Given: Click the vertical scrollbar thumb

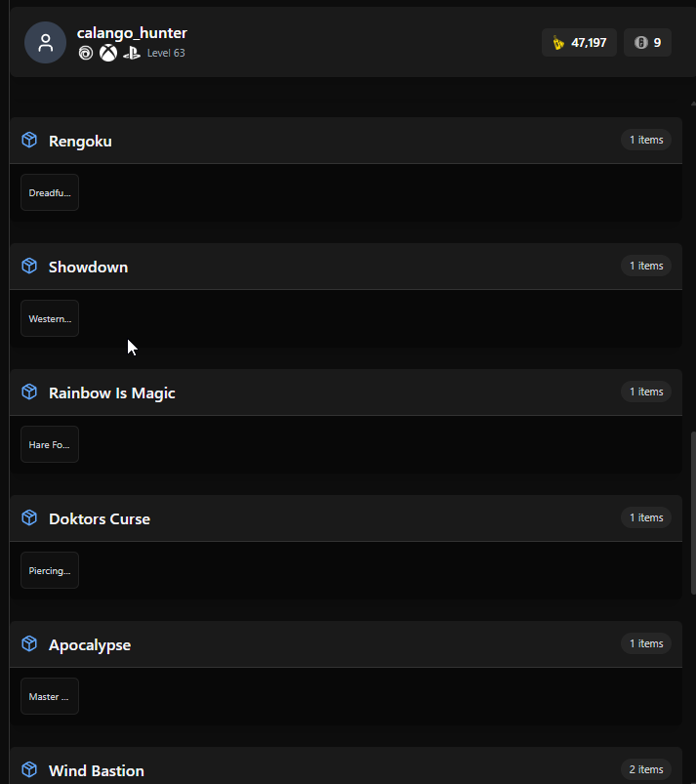Looking at the screenshot, I should [x=693, y=513].
